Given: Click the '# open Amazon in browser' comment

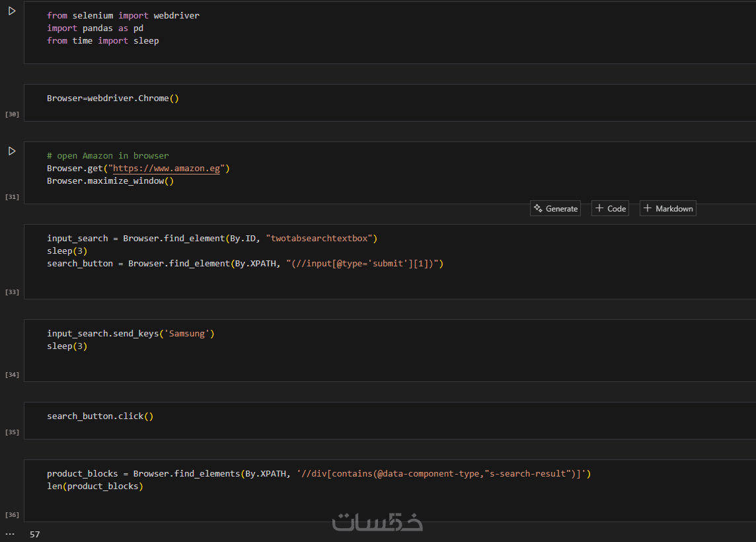Looking at the screenshot, I should 108,156.
